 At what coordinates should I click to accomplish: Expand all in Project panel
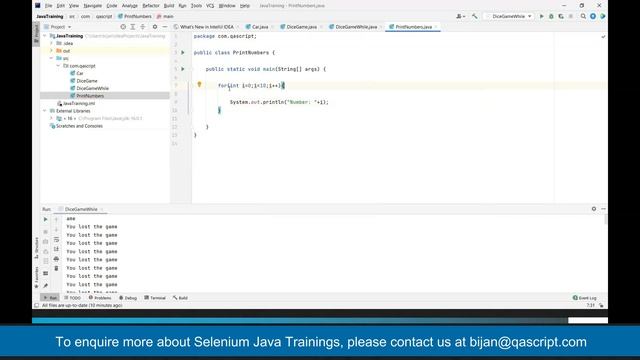click(x=133, y=27)
